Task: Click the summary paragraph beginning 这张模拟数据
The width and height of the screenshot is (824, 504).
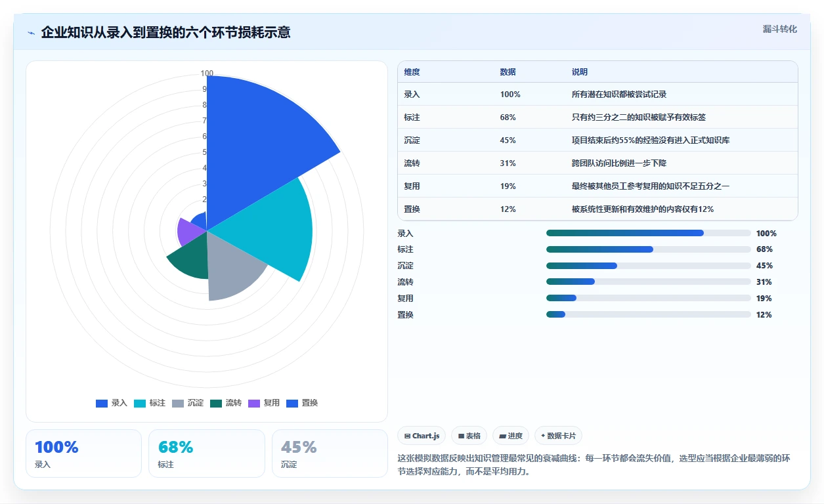Action: pyautogui.click(x=594, y=465)
